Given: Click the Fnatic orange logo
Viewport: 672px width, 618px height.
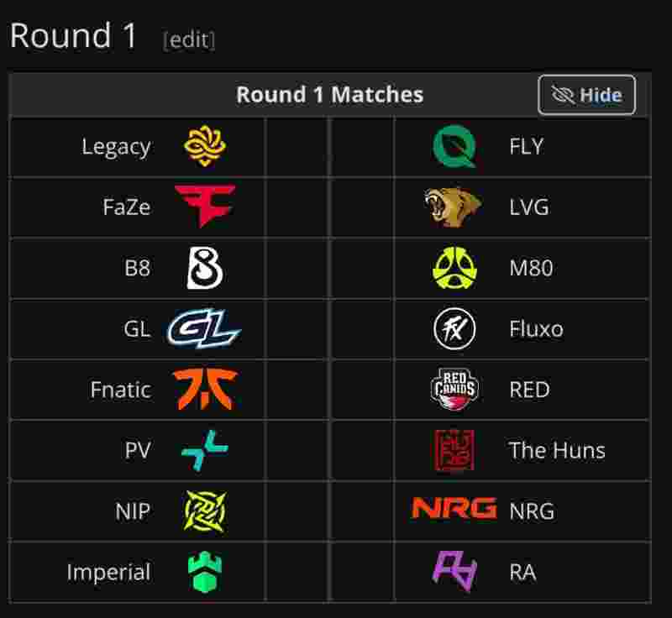Looking at the screenshot, I should 205,390.
